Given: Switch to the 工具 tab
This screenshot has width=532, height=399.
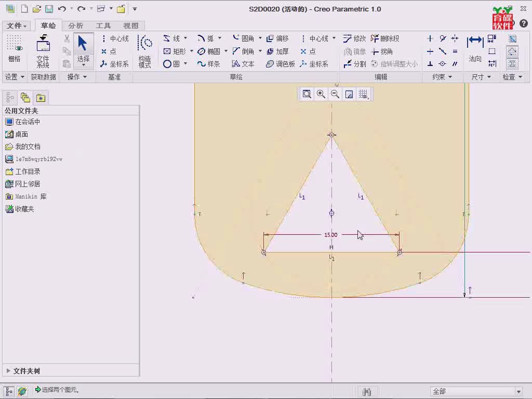Looking at the screenshot, I should pos(103,26).
